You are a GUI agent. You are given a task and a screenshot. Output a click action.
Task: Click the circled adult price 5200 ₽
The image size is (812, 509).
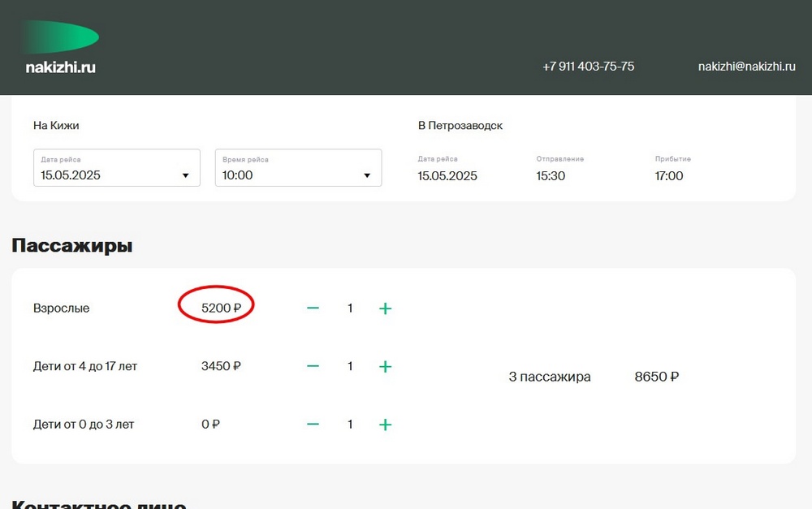click(x=221, y=308)
